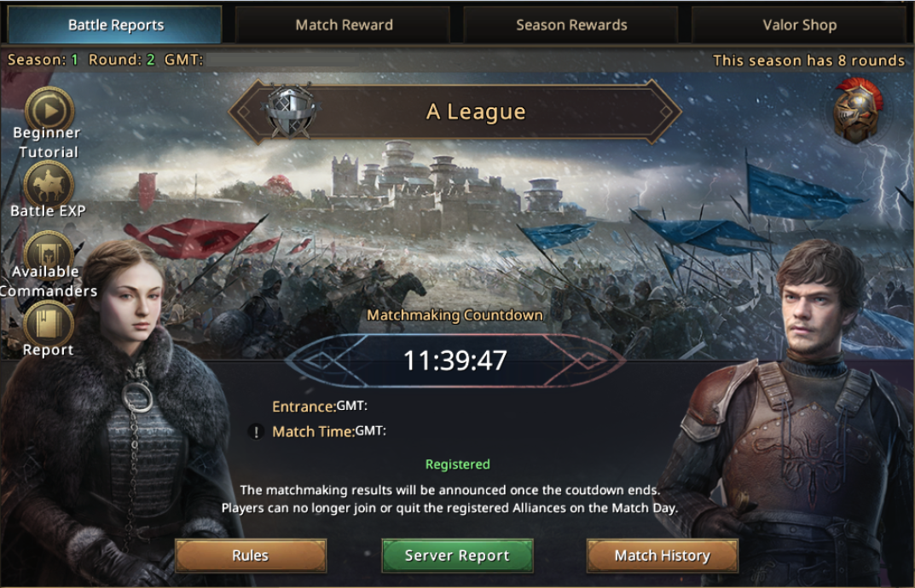Image resolution: width=915 pixels, height=588 pixels.
Task: Click the male character portrait on right
Action: pos(794,414)
